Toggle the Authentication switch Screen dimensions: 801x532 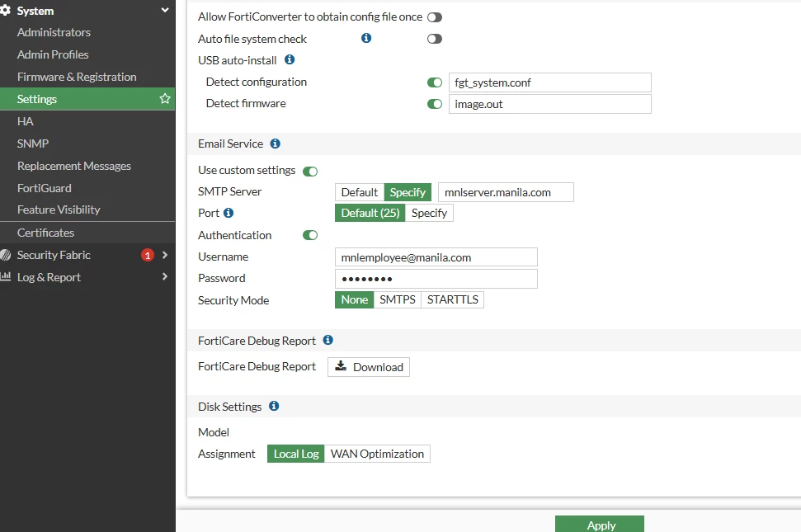click(310, 235)
